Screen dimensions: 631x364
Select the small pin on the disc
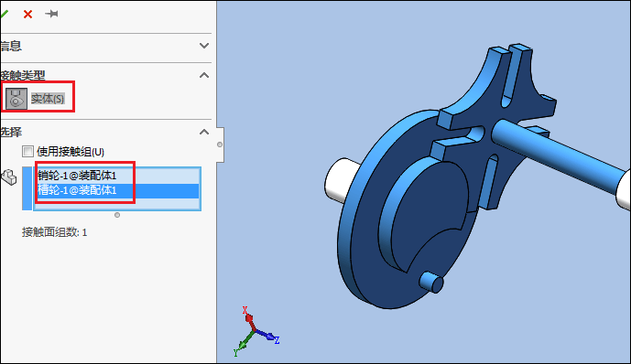tap(431, 282)
